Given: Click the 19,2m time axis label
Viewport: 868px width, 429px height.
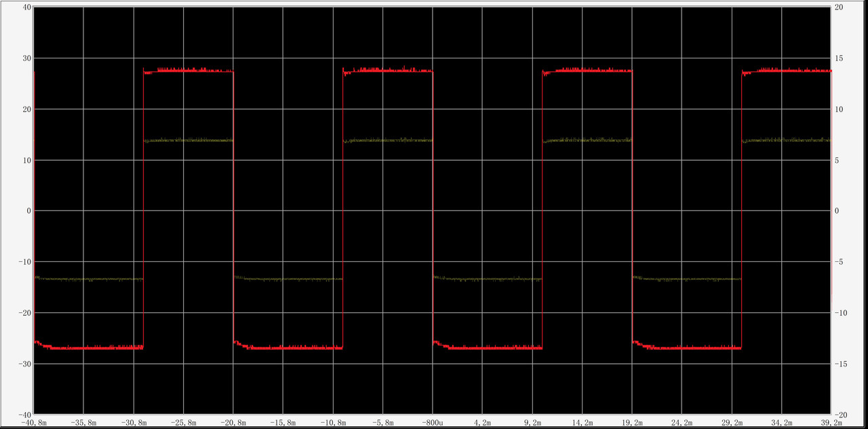Looking at the screenshot, I should coord(632,422).
